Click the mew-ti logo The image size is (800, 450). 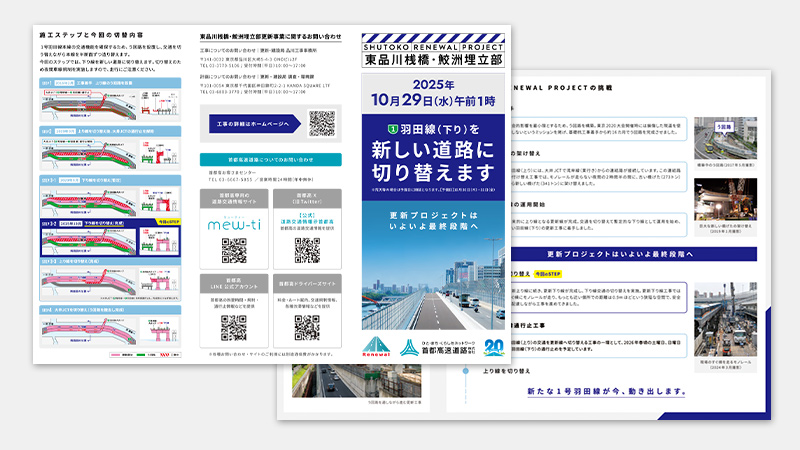[233, 226]
